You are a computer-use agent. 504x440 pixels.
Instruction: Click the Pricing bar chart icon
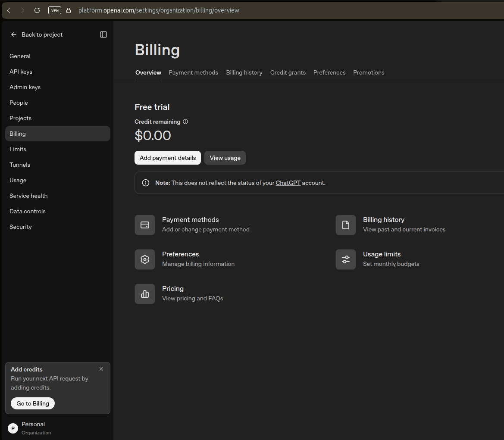coord(145,294)
